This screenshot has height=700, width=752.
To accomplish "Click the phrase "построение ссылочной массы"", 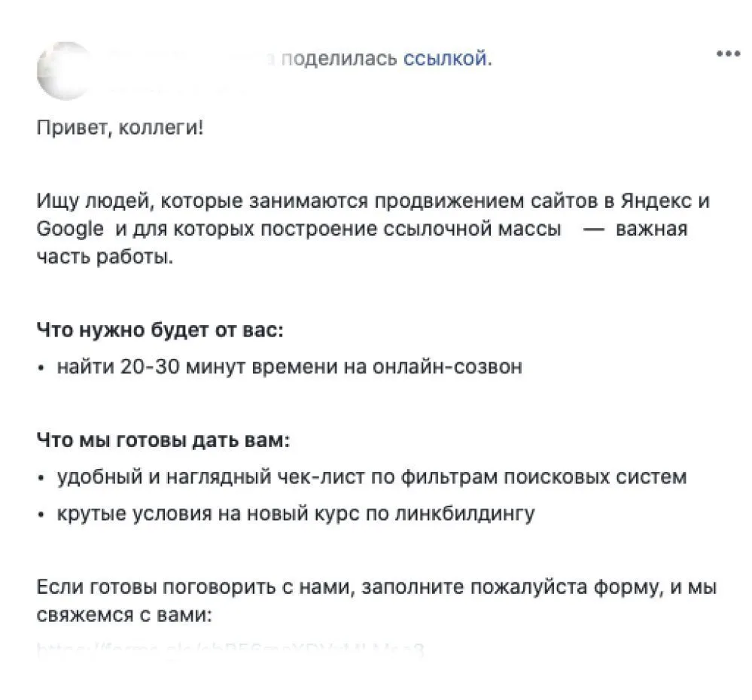I will tap(411, 229).
